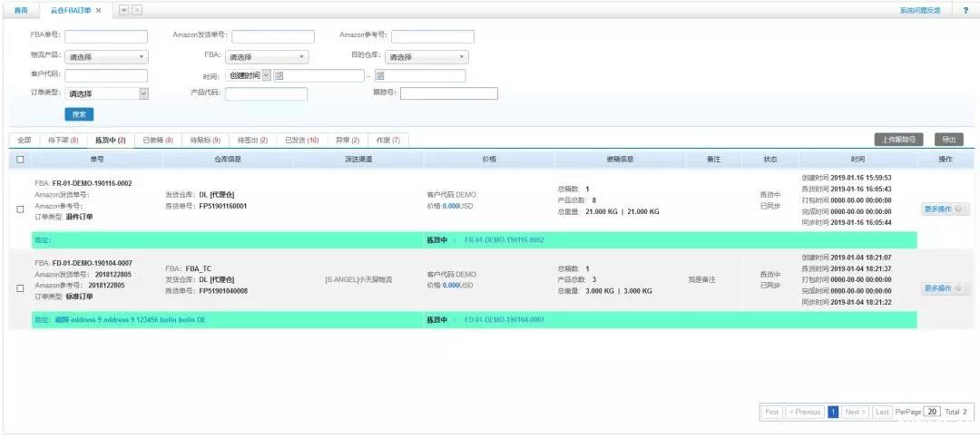Open the start date calendar icon

[279, 75]
